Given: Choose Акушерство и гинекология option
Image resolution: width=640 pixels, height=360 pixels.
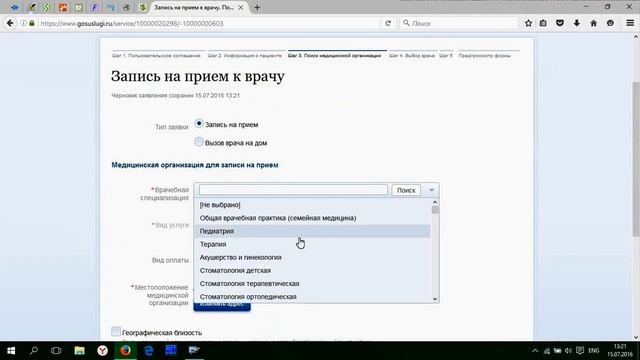Looking at the screenshot, I should click(x=312, y=257).
